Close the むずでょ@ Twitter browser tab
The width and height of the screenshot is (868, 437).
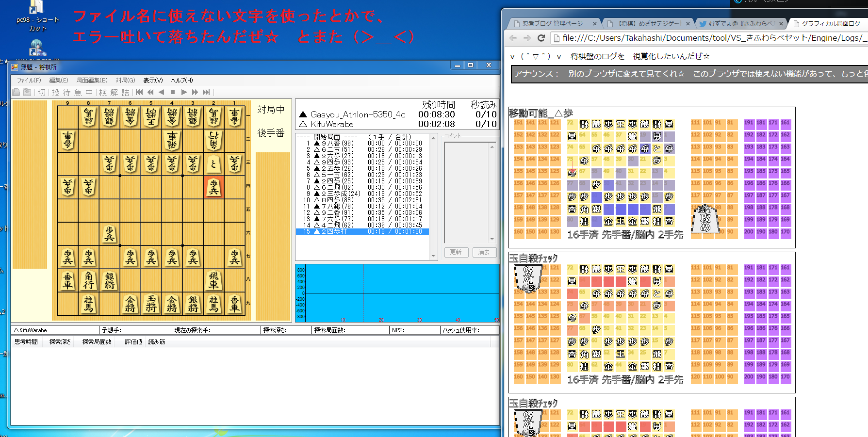781,23
